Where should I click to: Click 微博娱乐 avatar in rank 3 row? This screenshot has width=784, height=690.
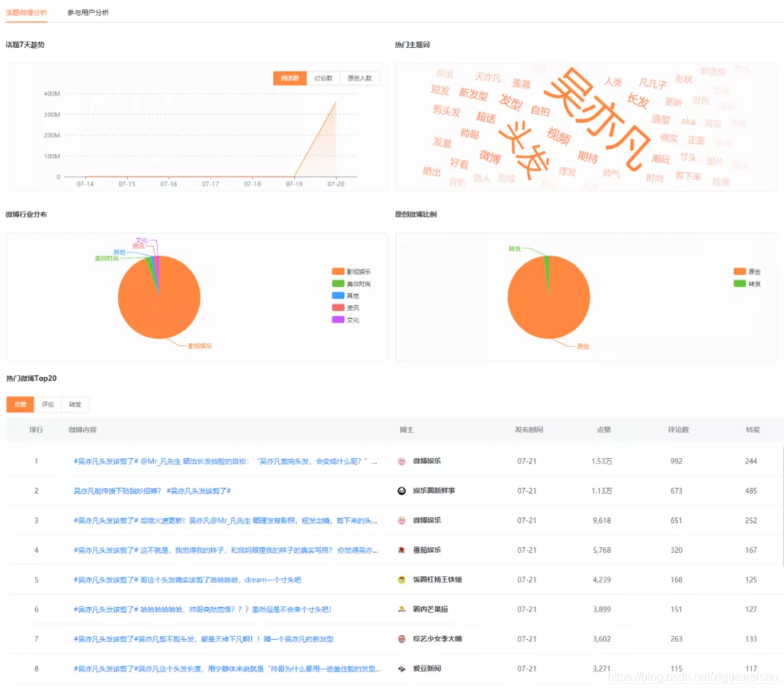[401, 520]
